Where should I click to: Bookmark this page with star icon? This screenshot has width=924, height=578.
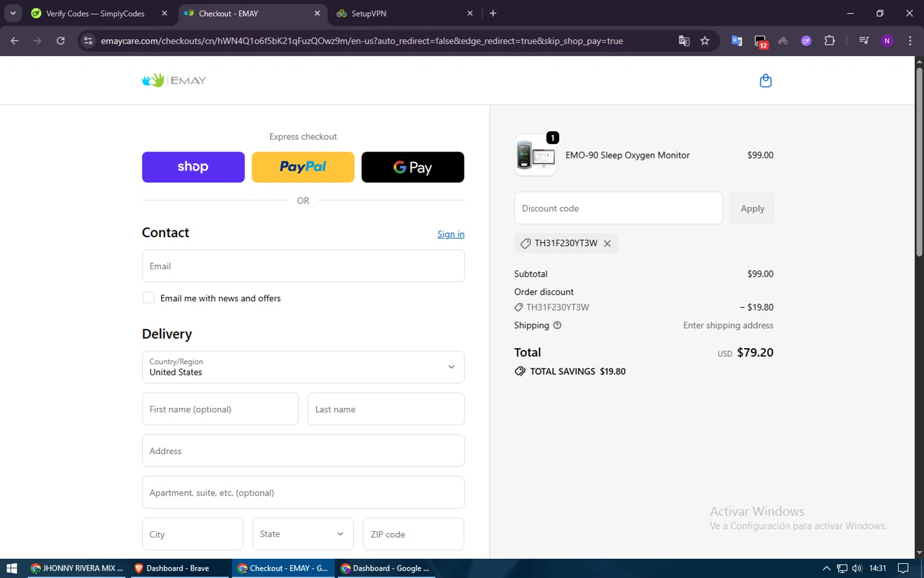pyautogui.click(x=705, y=41)
